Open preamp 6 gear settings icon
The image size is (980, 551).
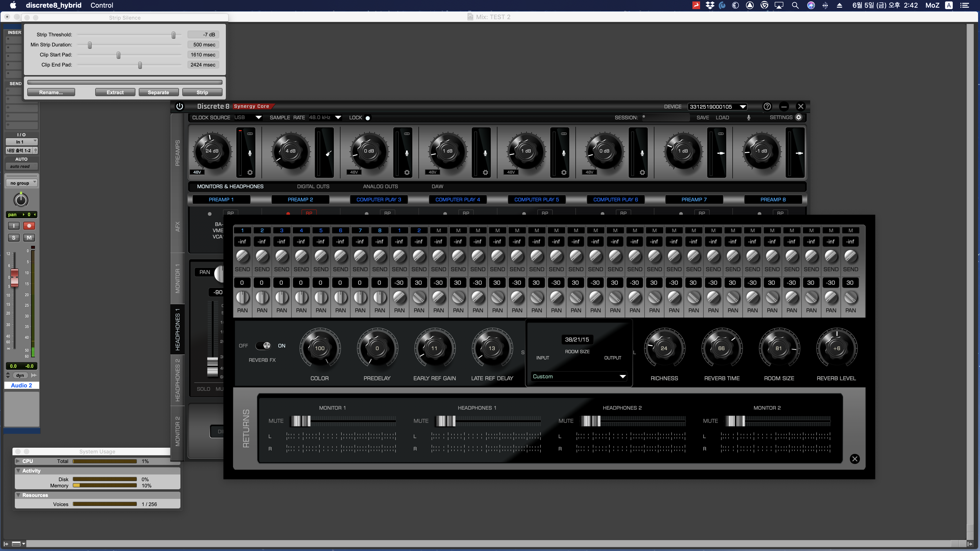click(x=642, y=173)
